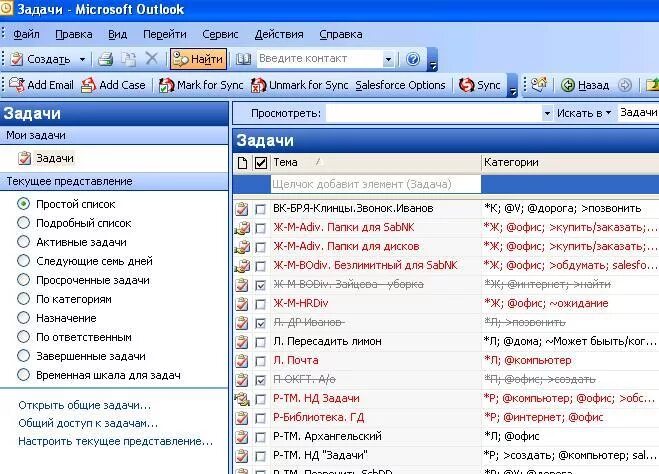This screenshot has height=474, width=659.
Task: Click the Просмотреть search input field
Action: click(434, 113)
